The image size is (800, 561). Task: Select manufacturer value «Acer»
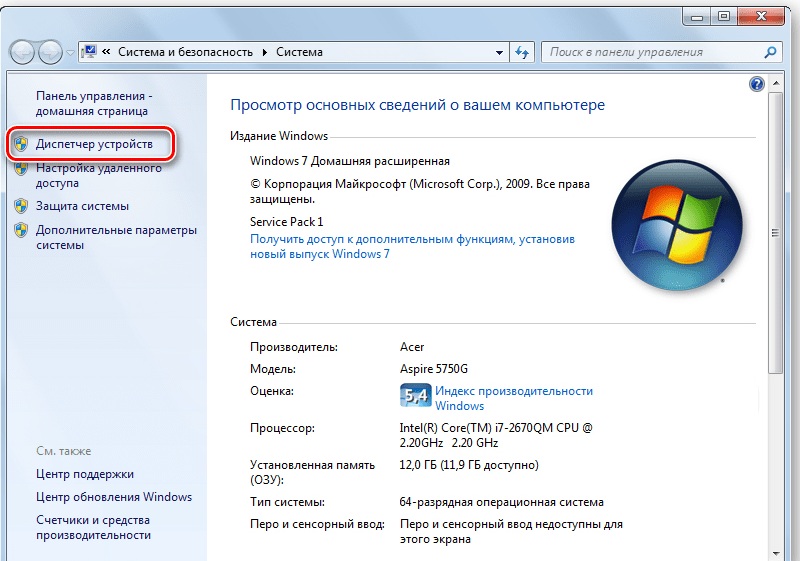click(412, 347)
